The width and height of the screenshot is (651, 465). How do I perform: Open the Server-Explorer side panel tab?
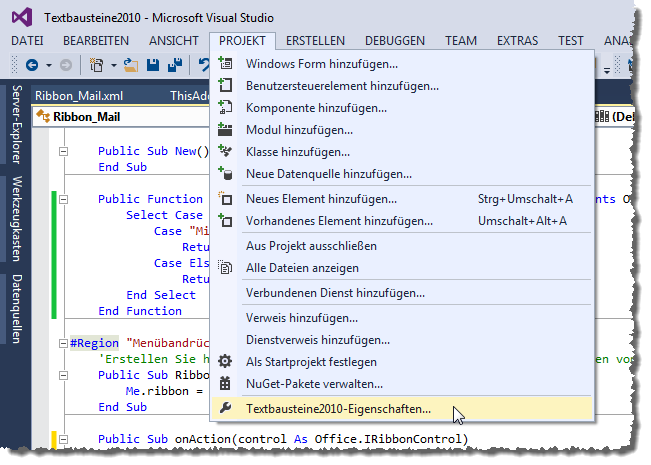pyautogui.click(x=17, y=124)
